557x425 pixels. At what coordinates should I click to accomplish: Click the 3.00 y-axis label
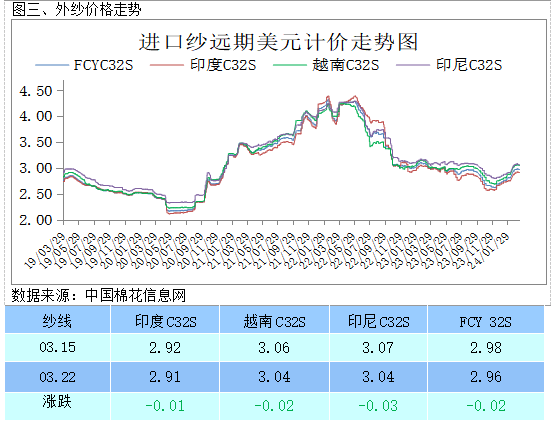(36, 168)
